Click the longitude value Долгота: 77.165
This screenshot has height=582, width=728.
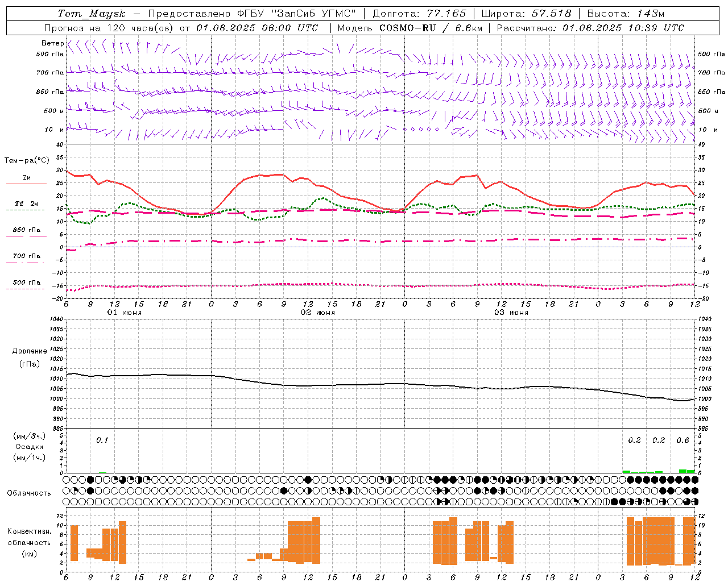419,14
